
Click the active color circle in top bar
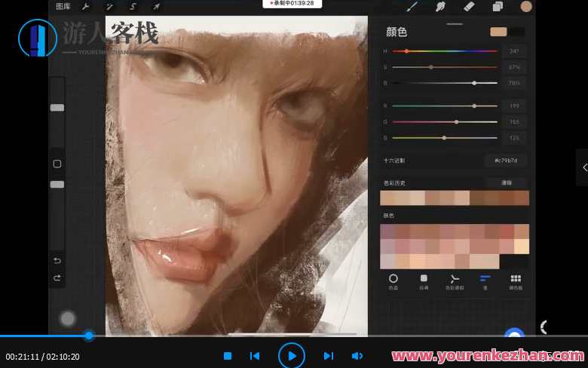pyautogui.click(x=526, y=6)
